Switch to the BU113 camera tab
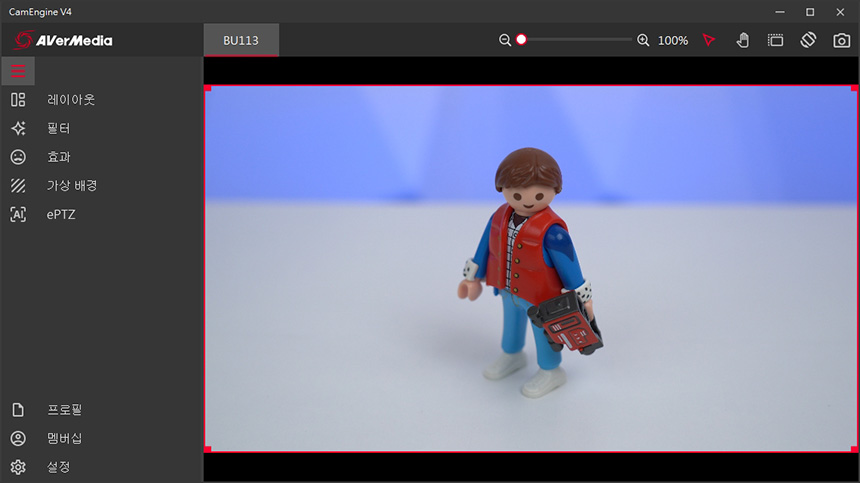This screenshot has width=860, height=483. [x=241, y=40]
